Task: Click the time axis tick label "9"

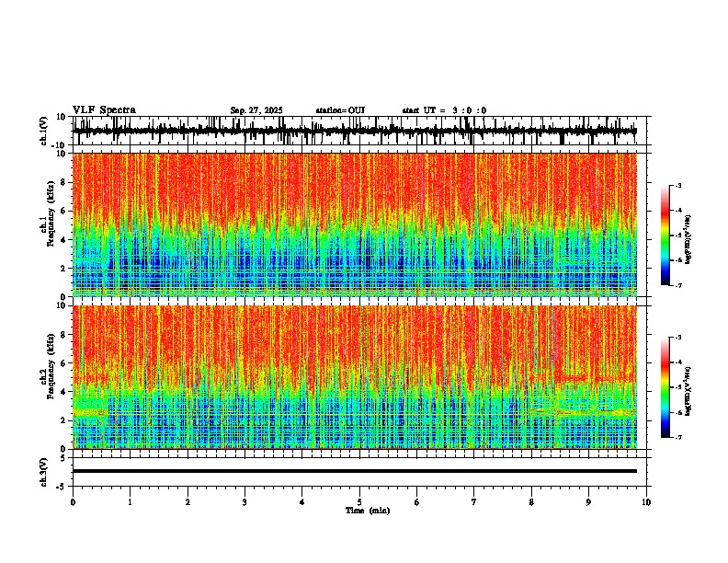Action: (588, 502)
